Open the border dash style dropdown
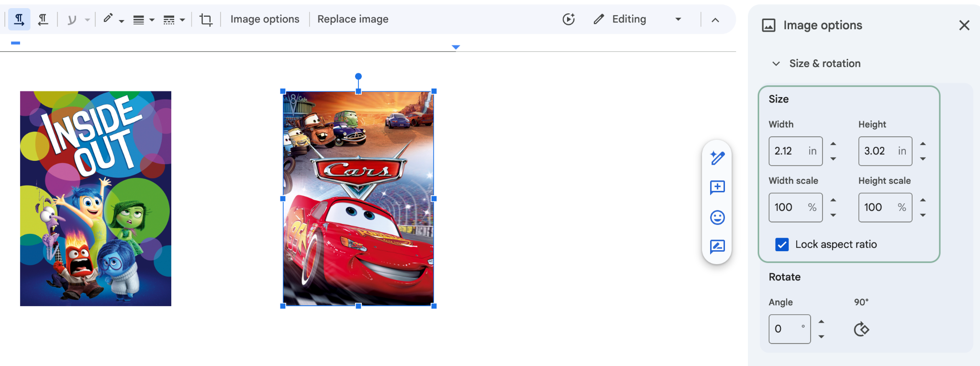 [x=174, y=20]
